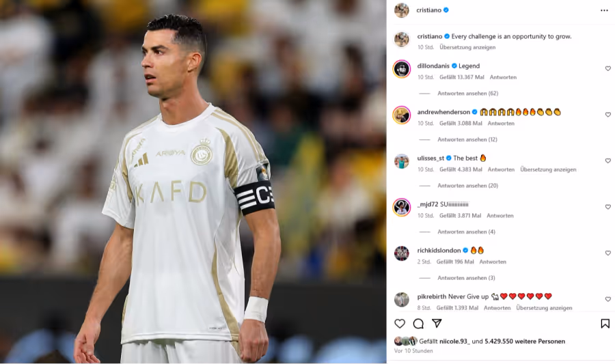Save the post with the bookmark icon
Screen dimensions: 615x364
pos(605,323)
